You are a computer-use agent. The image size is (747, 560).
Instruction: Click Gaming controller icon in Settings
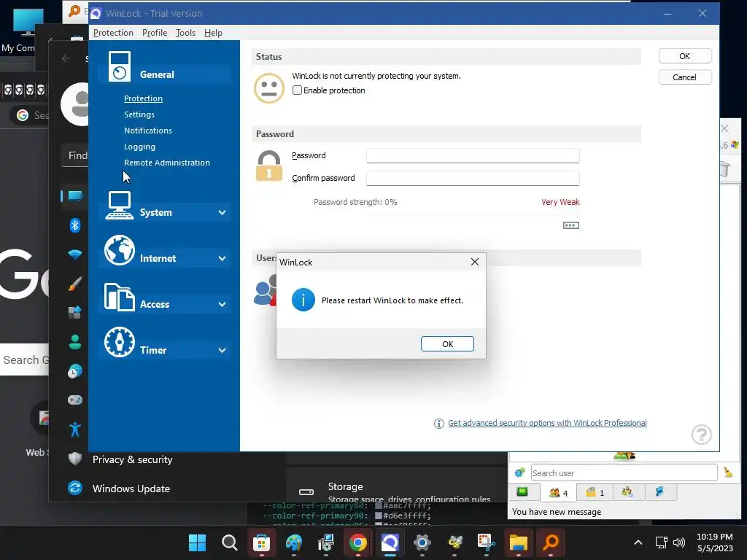(x=75, y=400)
